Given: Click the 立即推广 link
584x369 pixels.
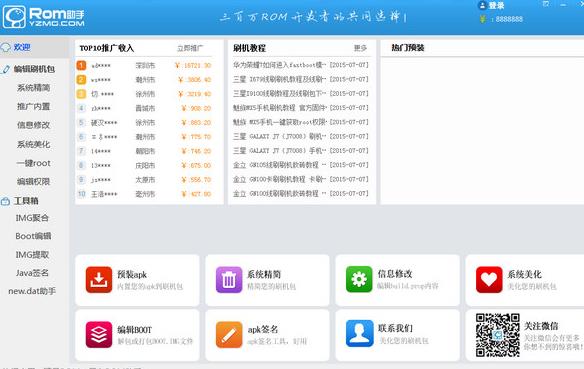Looking at the screenshot, I should (x=190, y=48).
